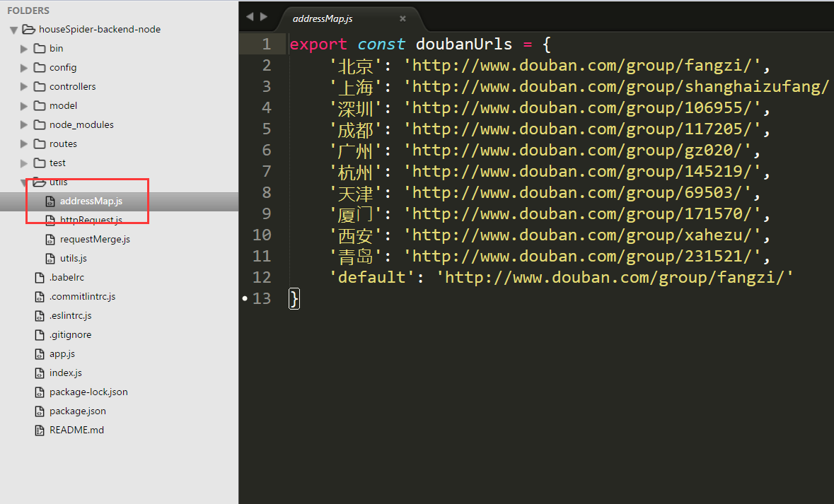The height and width of the screenshot is (504, 834).
Task: Click the xahezu URL on line 10
Action: tap(582, 235)
